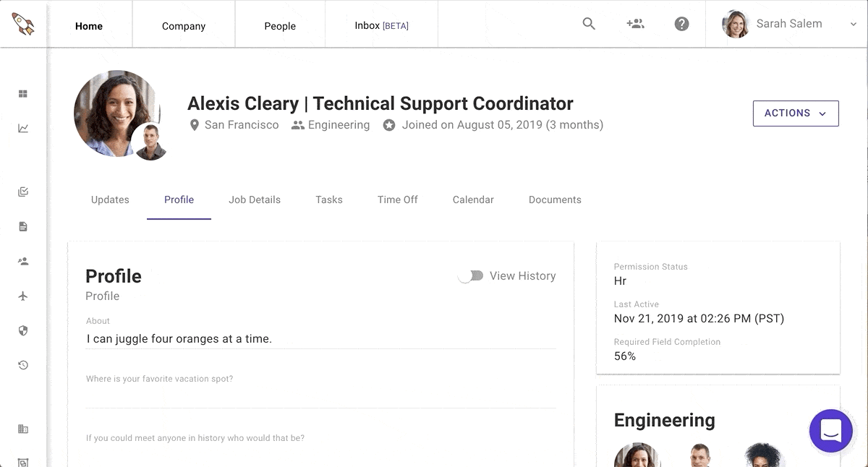Click the favorite vacation spot field
Screen dimensions: 868x467
coord(320,398)
